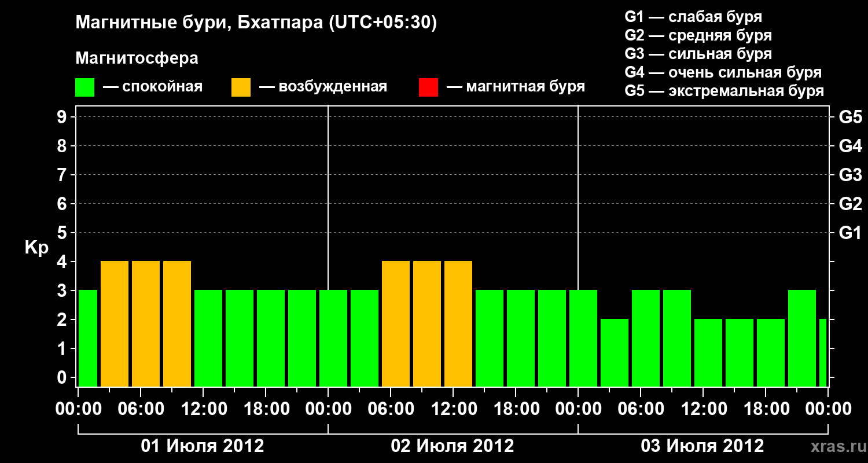The width and height of the screenshot is (868, 463).
Task: Click the narrow Kp 2 bar at the chart's right edge
Action: tap(823, 352)
